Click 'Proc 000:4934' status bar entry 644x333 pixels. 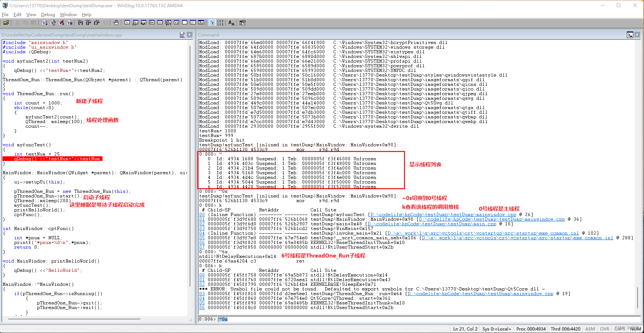pyautogui.click(x=531, y=329)
